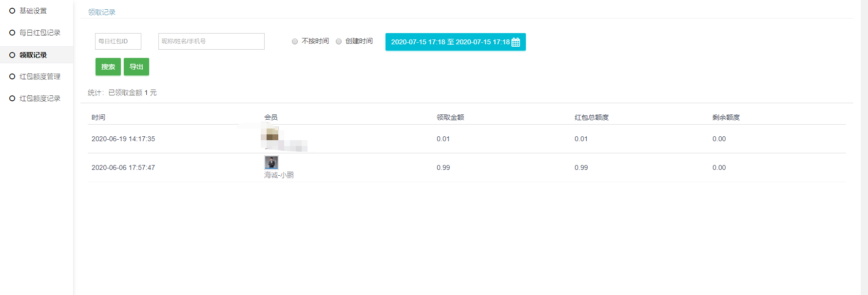Click the 时间 column header

98,117
